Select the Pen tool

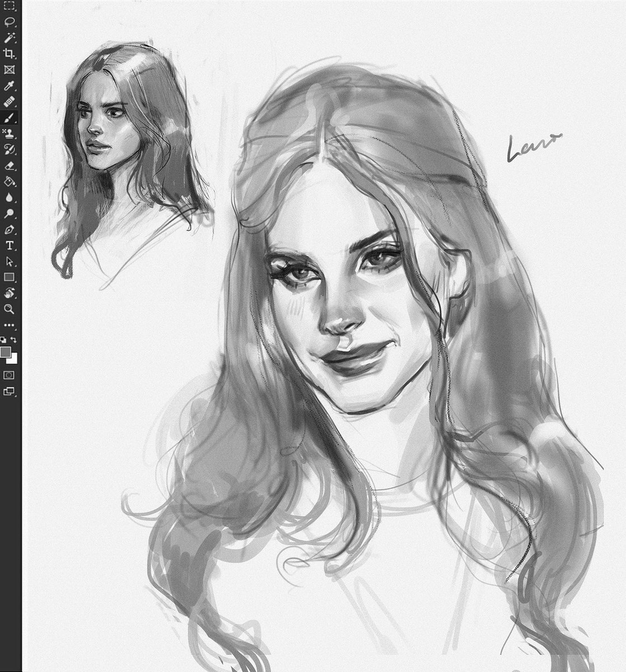[x=10, y=230]
